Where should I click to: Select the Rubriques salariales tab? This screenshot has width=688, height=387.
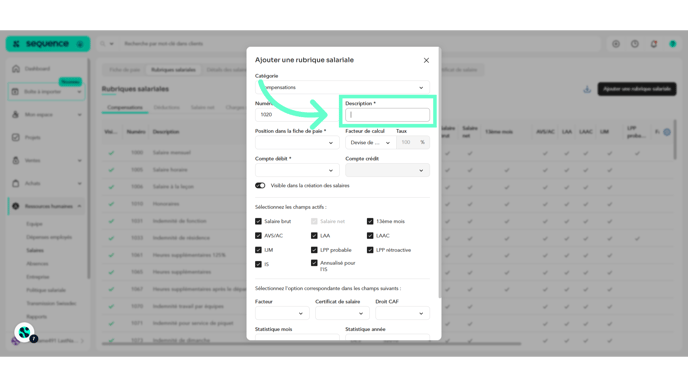173,70
